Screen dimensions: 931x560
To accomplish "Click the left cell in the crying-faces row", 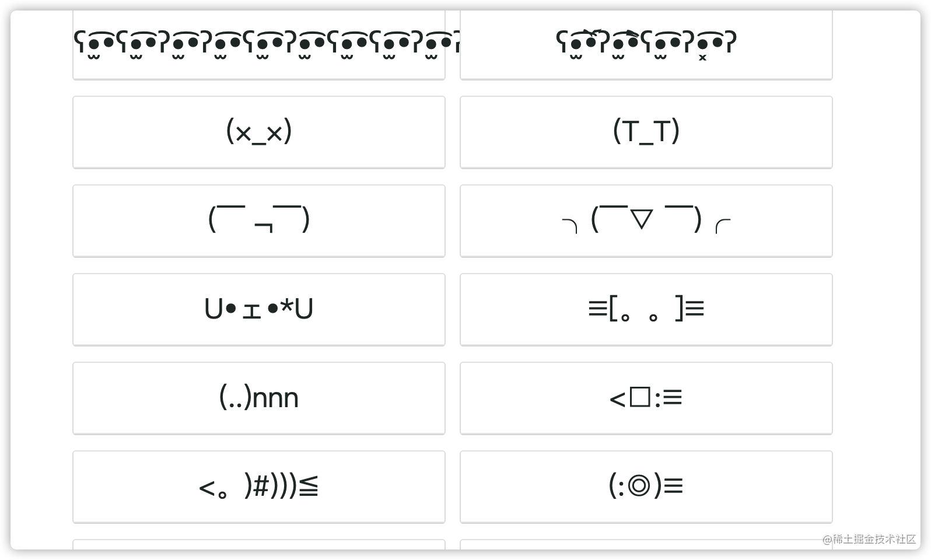I will pyautogui.click(x=258, y=132).
